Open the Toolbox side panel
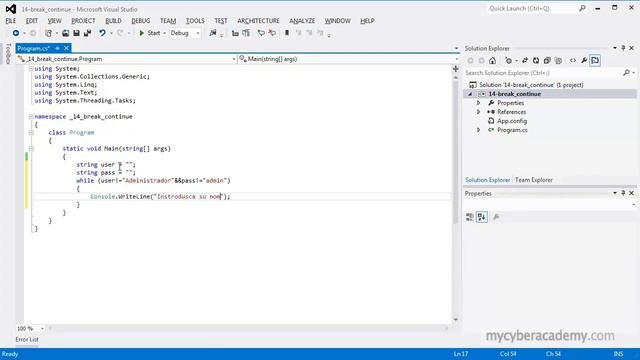 coord(8,53)
